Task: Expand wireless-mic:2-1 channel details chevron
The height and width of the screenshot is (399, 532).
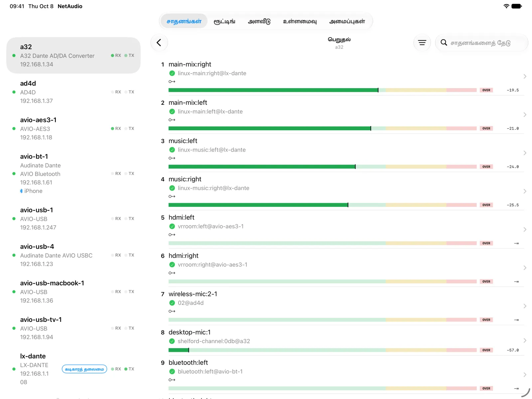Action: [525, 306]
